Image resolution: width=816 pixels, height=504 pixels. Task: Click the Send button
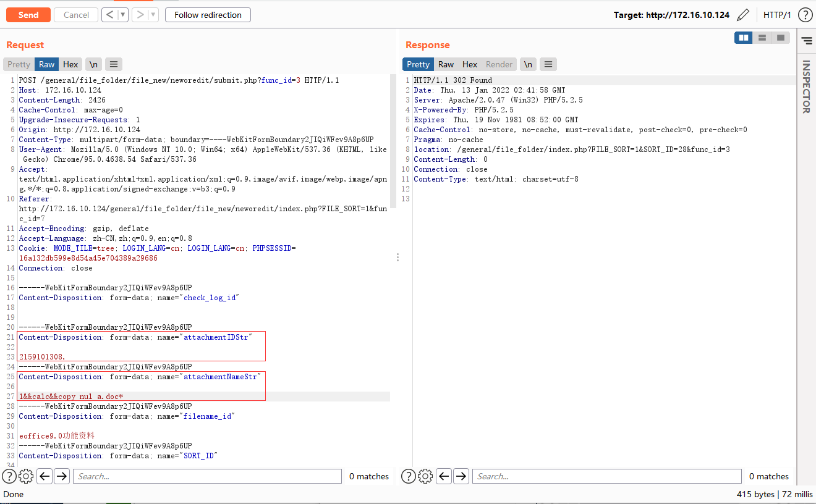(x=28, y=15)
